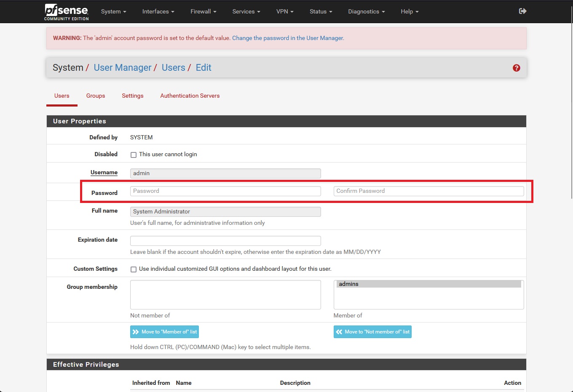Open the VPN dropdown menu
The image size is (573, 392).
point(285,11)
